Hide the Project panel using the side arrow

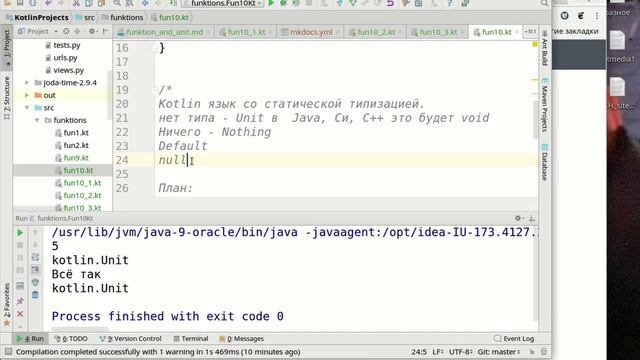[x=105, y=31]
